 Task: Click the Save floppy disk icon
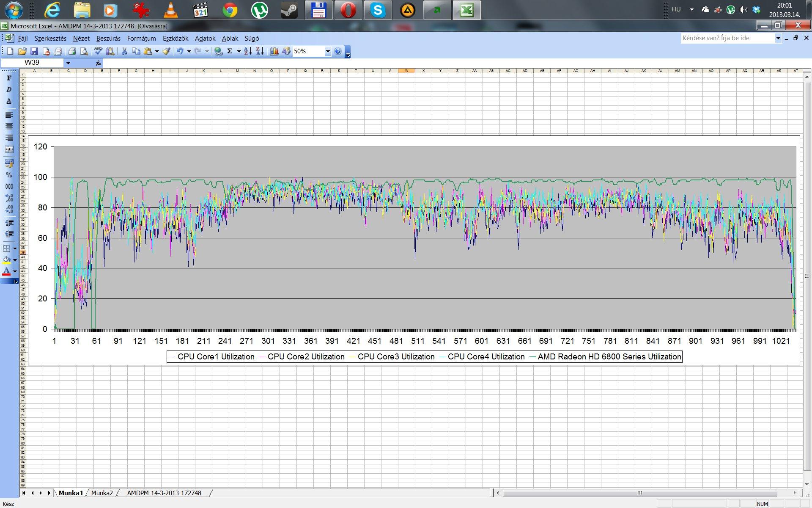(34, 52)
